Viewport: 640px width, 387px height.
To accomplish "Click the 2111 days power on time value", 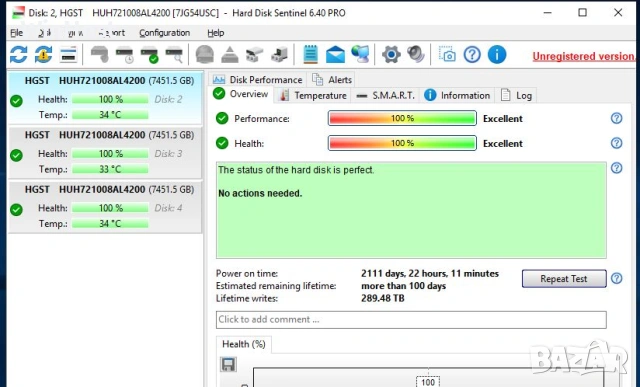I will [x=430, y=274].
